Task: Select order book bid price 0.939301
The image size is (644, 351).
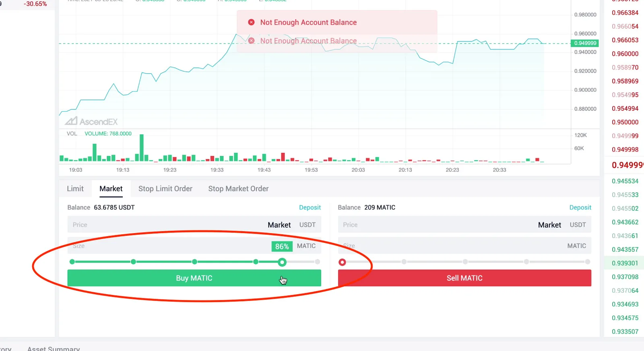Action: point(625,263)
